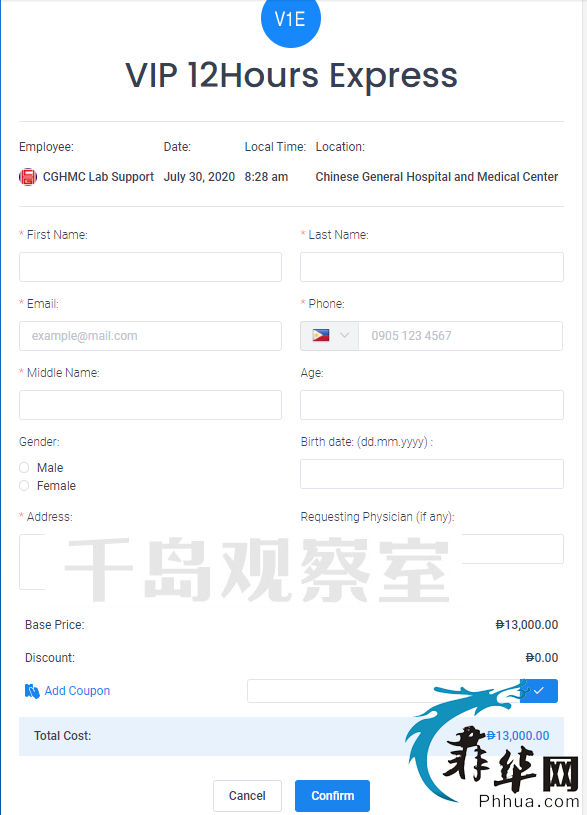Screen dimensions: 587x815
Task: Cancel the booking form
Action: coord(247,796)
